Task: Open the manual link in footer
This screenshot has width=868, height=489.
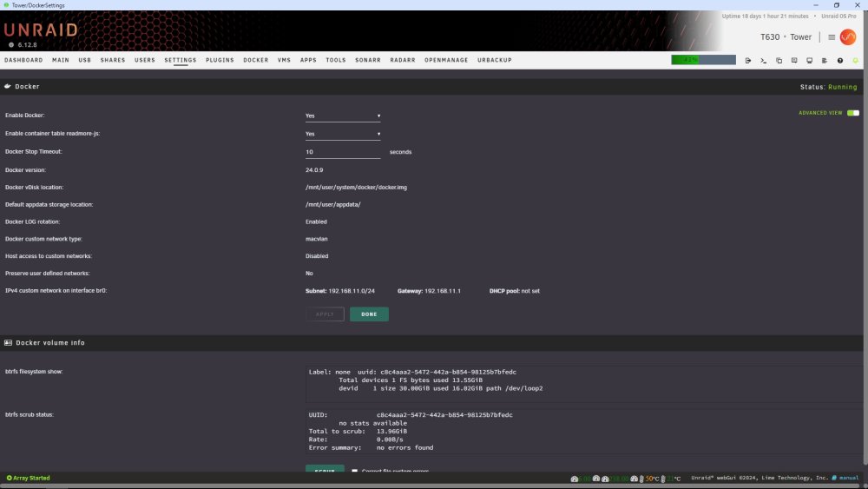Action: (849, 478)
